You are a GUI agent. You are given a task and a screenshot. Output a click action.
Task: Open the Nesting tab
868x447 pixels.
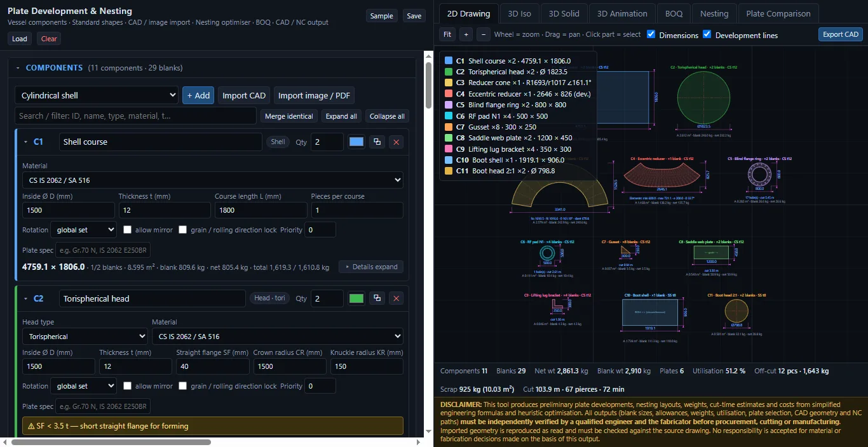[714, 13]
